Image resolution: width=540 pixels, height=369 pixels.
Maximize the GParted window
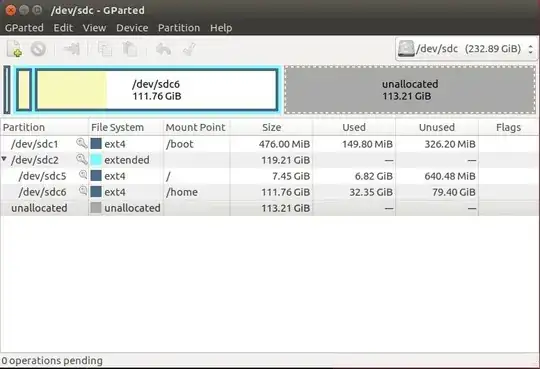(x=37, y=10)
